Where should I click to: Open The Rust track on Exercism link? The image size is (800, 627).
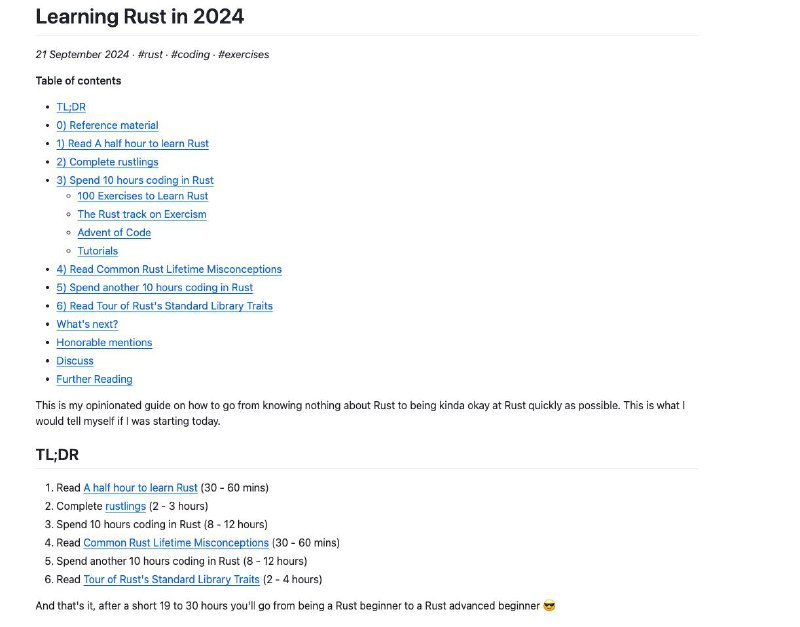pos(142,215)
